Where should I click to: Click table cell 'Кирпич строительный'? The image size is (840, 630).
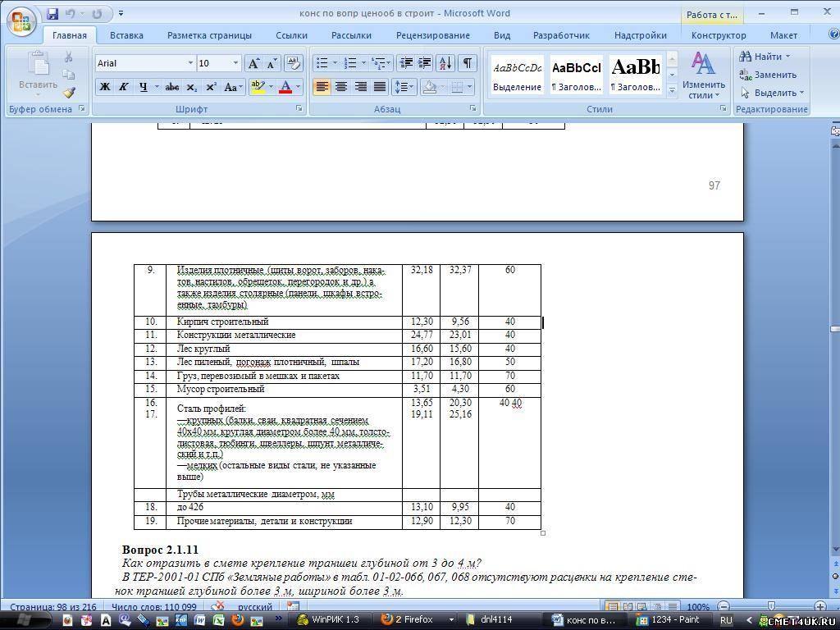[x=284, y=322]
